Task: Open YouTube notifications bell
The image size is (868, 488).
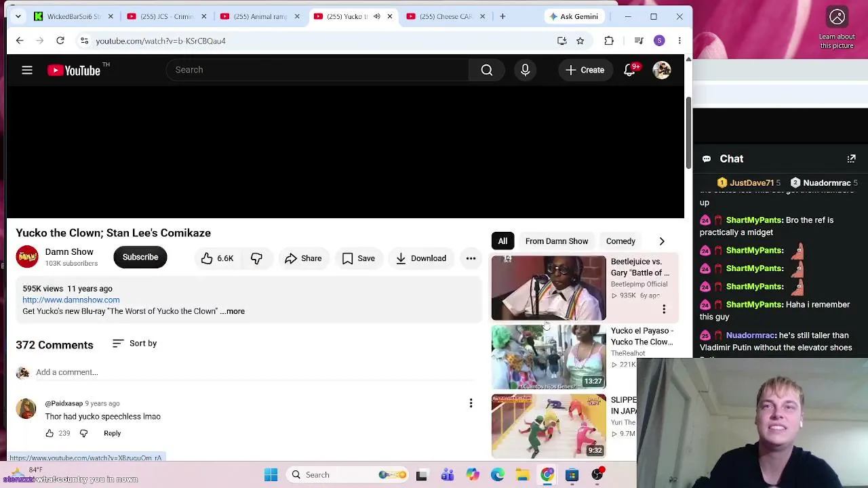Action: coord(630,70)
